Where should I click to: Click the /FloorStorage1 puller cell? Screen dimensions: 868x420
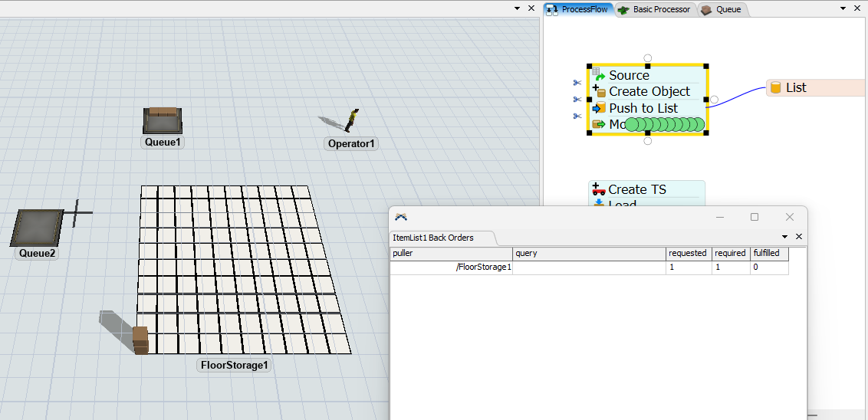point(451,267)
